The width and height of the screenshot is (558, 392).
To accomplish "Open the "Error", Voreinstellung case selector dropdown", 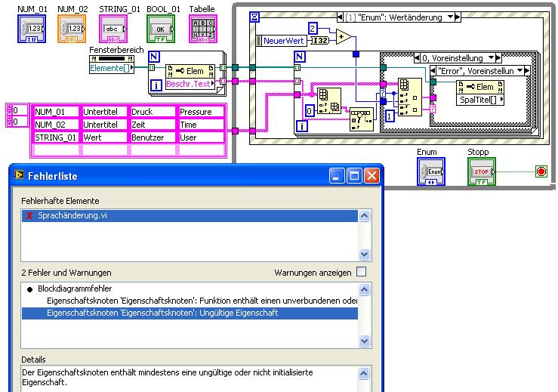I will [520, 70].
